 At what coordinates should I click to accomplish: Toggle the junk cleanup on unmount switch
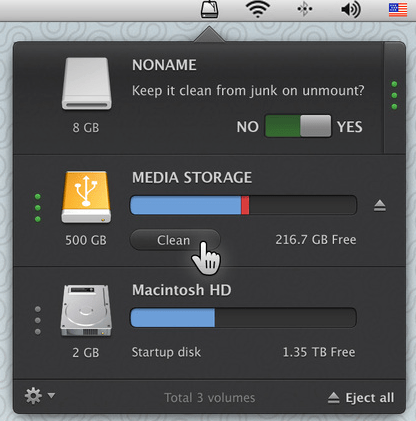(298, 126)
